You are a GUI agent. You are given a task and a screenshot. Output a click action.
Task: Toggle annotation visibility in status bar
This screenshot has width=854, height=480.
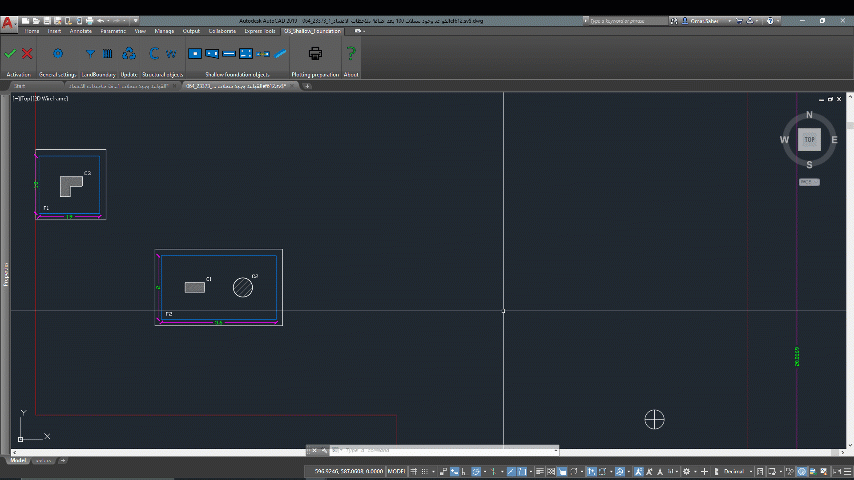(x=638, y=471)
